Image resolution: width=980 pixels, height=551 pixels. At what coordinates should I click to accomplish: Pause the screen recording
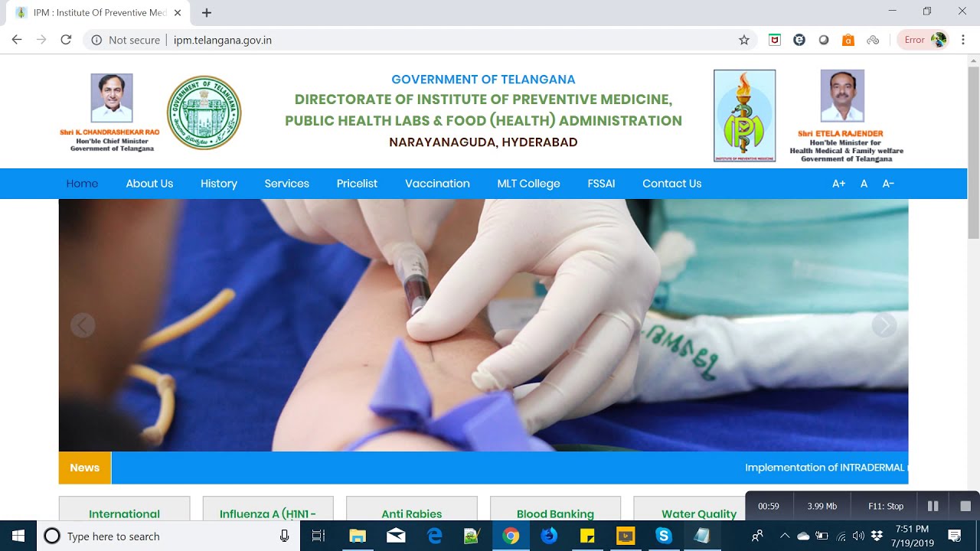[x=933, y=506]
